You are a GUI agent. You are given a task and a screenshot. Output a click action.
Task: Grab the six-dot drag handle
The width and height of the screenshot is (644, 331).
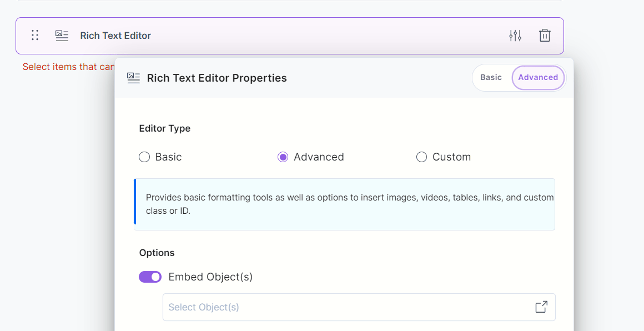pyautogui.click(x=35, y=35)
